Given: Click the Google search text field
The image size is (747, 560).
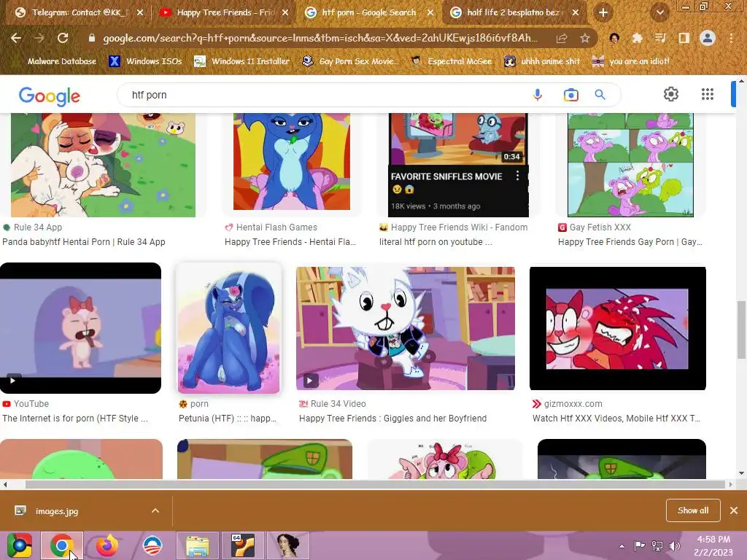Looking at the screenshot, I should pos(329,95).
